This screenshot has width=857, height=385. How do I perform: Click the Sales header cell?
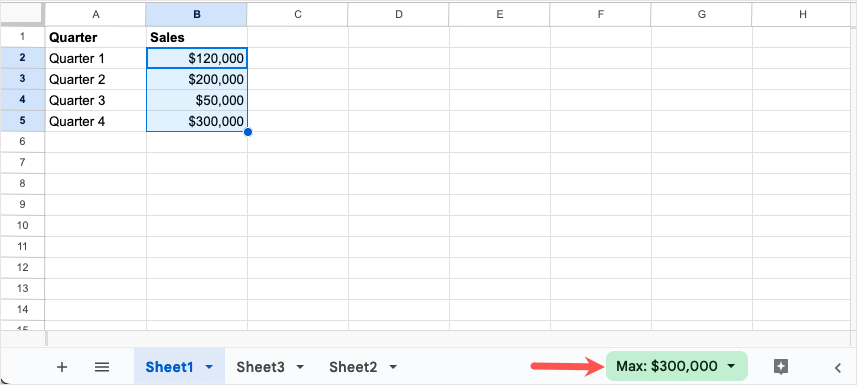click(x=197, y=37)
